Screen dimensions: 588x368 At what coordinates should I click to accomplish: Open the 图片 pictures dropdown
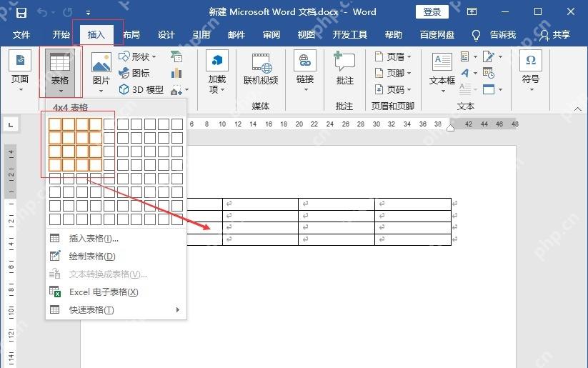pyautogui.click(x=101, y=73)
